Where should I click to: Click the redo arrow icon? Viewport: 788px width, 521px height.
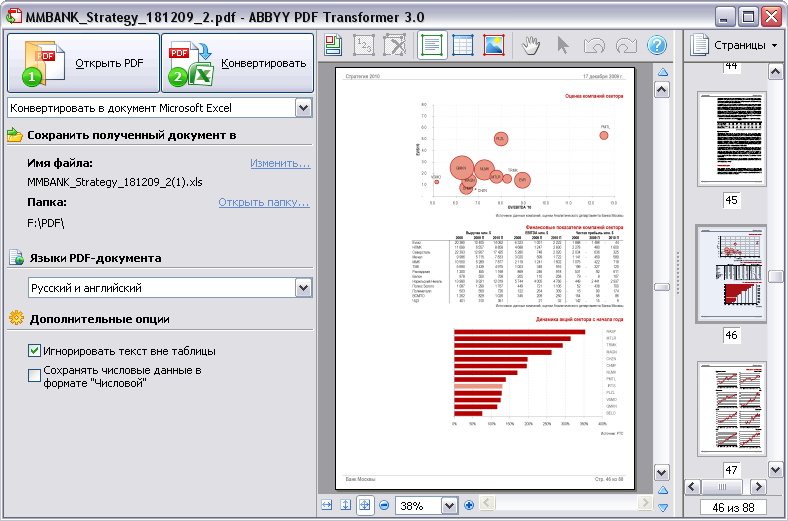coord(626,46)
